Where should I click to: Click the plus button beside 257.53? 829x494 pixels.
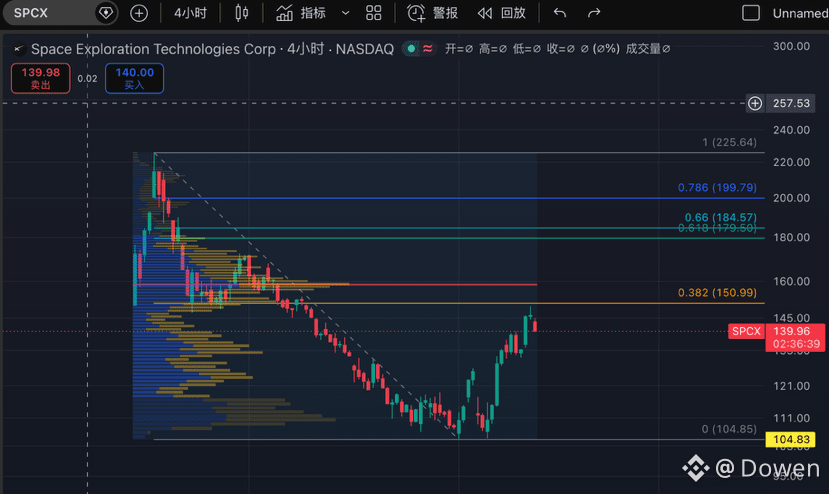pos(755,103)
